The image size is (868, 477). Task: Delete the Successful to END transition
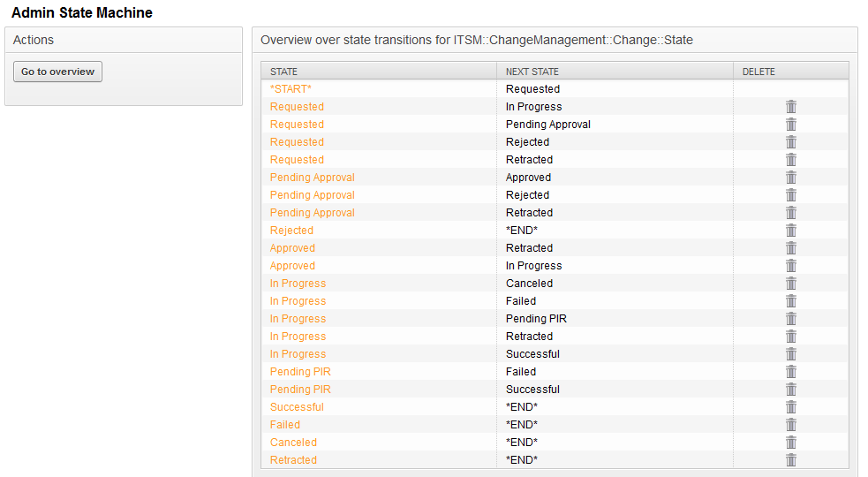pos(791,407)
